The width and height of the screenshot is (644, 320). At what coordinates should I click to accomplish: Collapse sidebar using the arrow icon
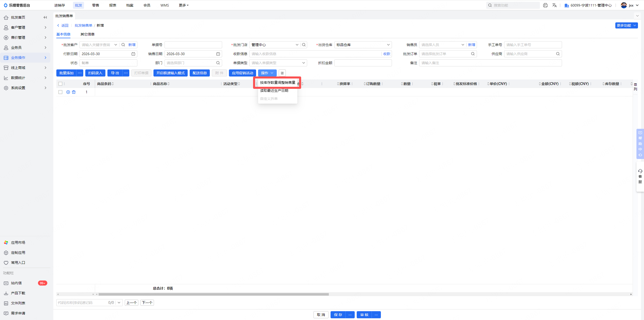pos(45,17)
